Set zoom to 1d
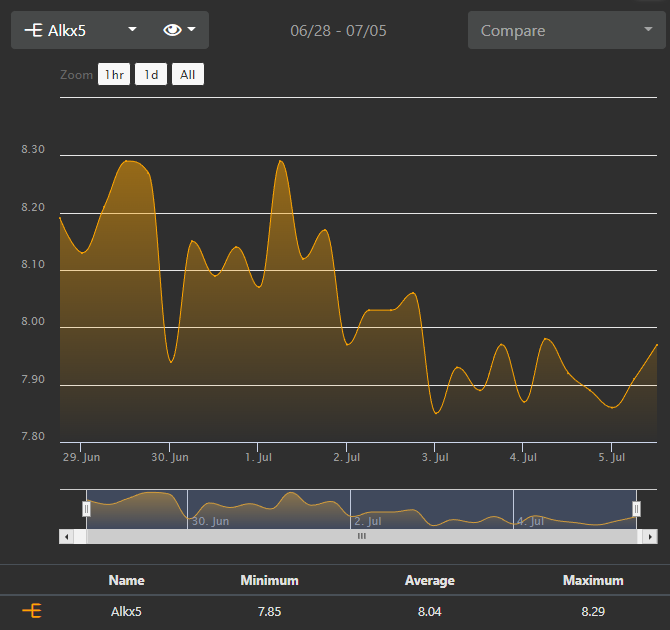670x630 pixels. coord(151,74)
